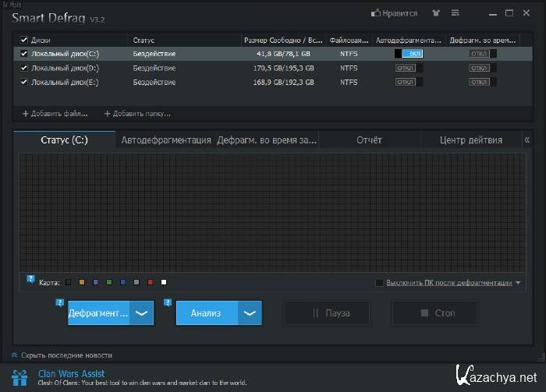Open the main menu hamburger icon
This screenshot has width=546, height=392.
[455, 13]
